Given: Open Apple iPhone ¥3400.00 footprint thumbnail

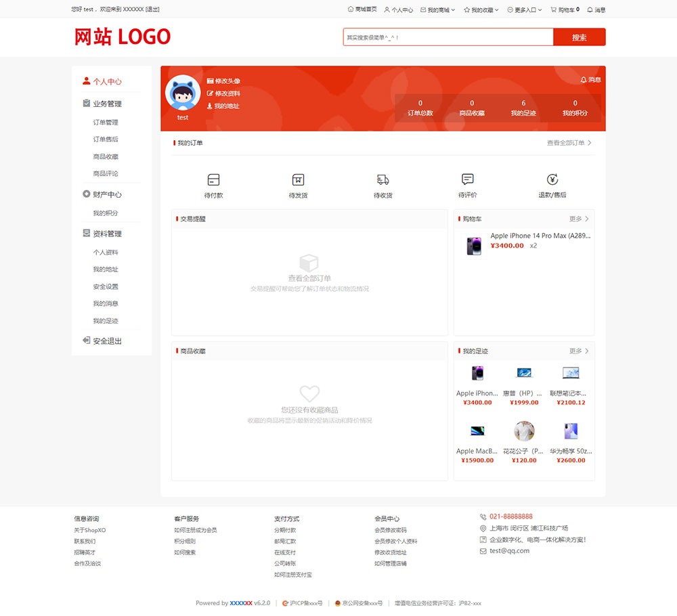Looking at the screenshot, I should tap(477, 373).
